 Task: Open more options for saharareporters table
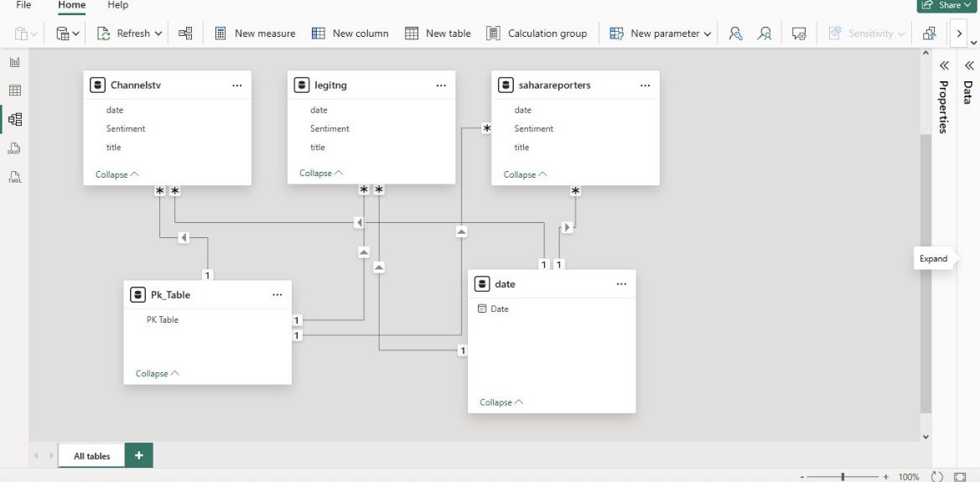click(645, 86)
